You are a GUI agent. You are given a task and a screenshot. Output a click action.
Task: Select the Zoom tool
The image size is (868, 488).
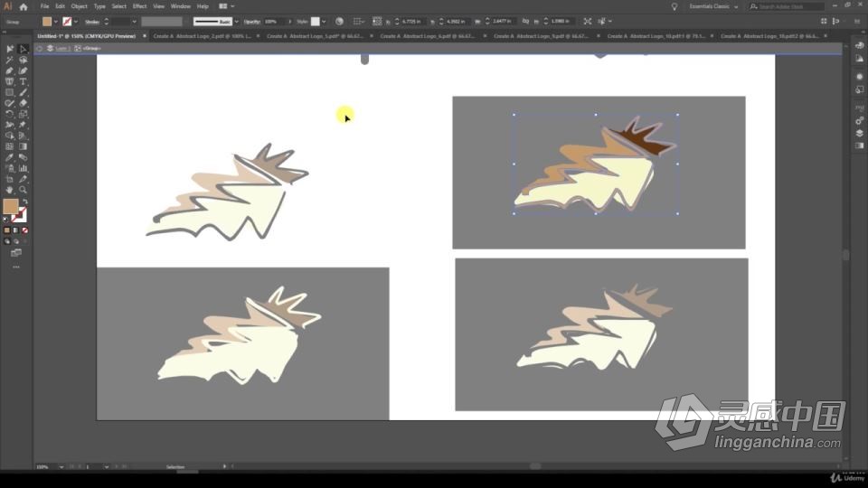(x=23, y=190)
